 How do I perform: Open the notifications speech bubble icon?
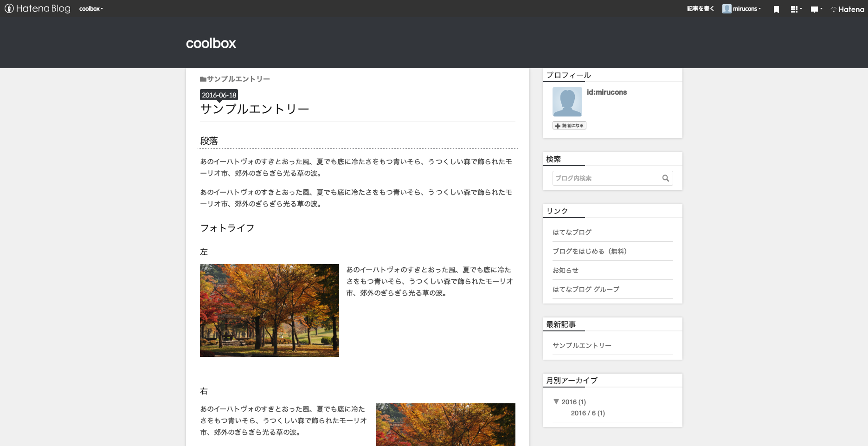(x=816, y=9)
